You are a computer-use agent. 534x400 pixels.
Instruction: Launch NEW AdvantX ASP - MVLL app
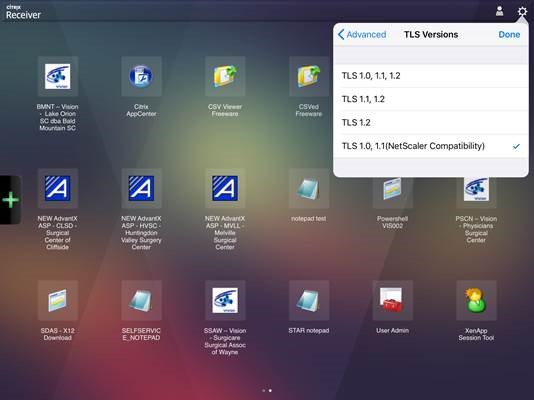225,188
